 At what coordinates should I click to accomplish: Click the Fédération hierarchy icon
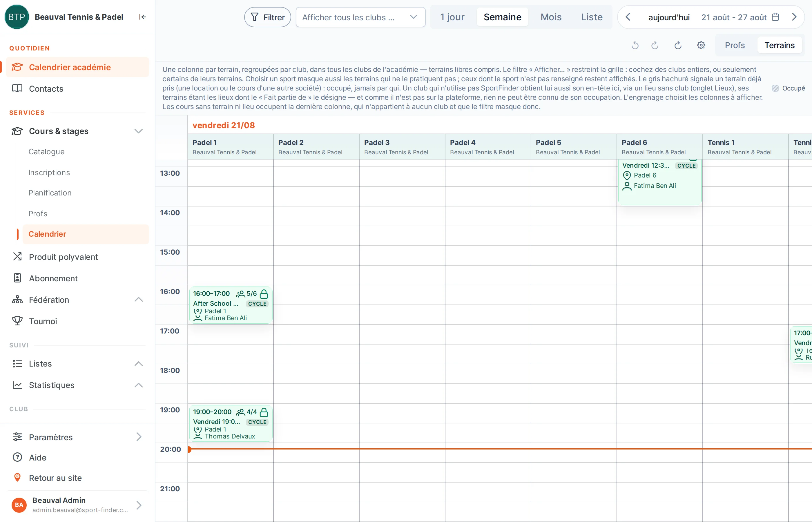17,300
